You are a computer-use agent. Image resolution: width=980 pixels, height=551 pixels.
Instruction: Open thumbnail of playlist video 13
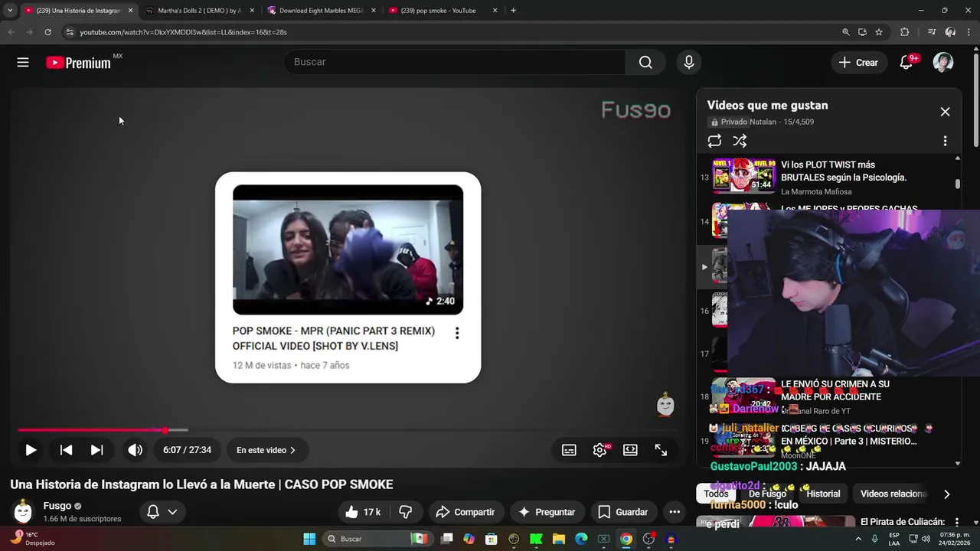click(743, 175)
